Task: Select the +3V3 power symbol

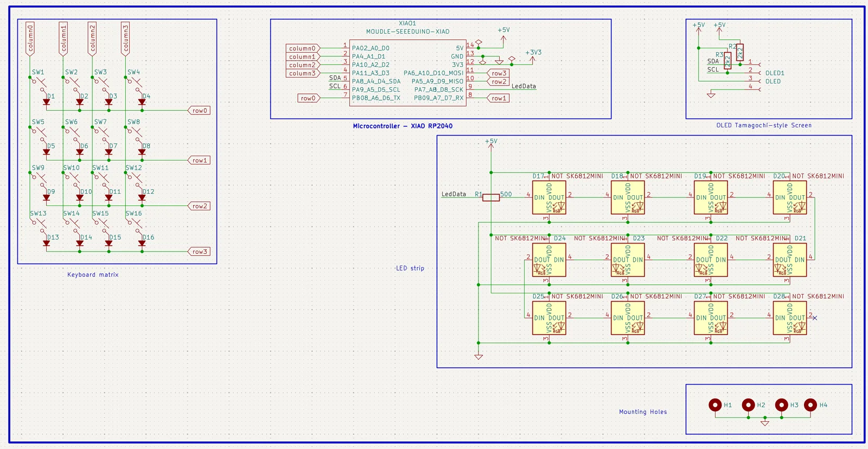Action: click(533, 56)
